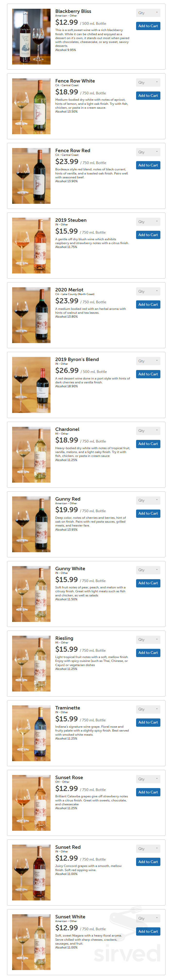Open 2020 Merlot quantity selector
This screenshot has width=174, height=980.
tap(148, 291)
